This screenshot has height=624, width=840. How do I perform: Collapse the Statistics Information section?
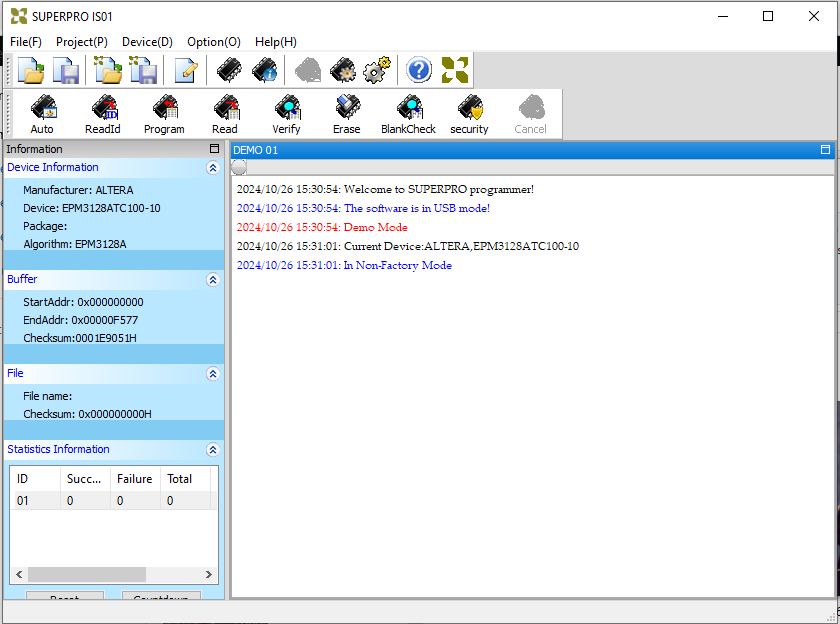pos(213,449)
